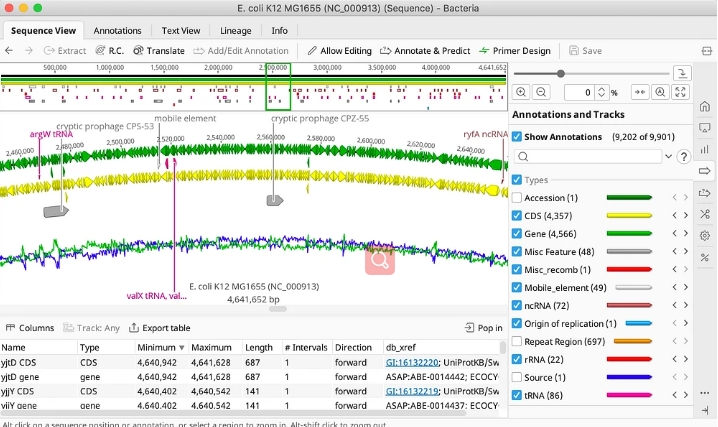This screenshot has height=427, width=718.
Task: Toggle the Show Annotations checkbox
Action: click(x=517, y=136)
